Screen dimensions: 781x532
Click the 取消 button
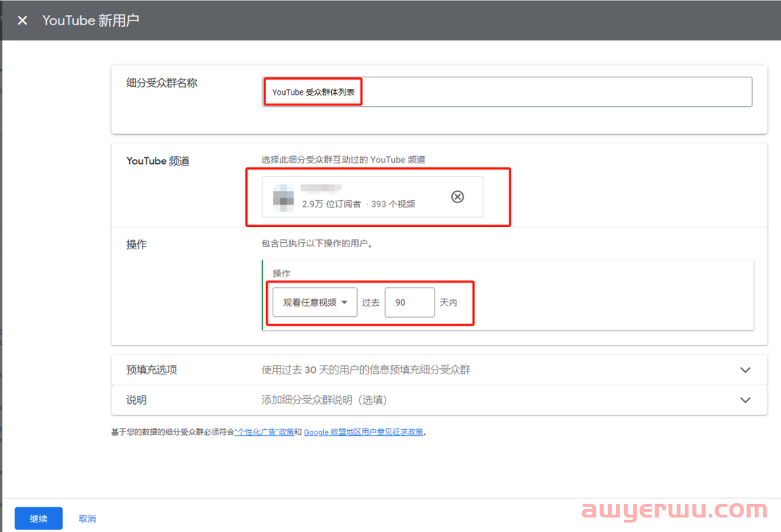[88, 518]
